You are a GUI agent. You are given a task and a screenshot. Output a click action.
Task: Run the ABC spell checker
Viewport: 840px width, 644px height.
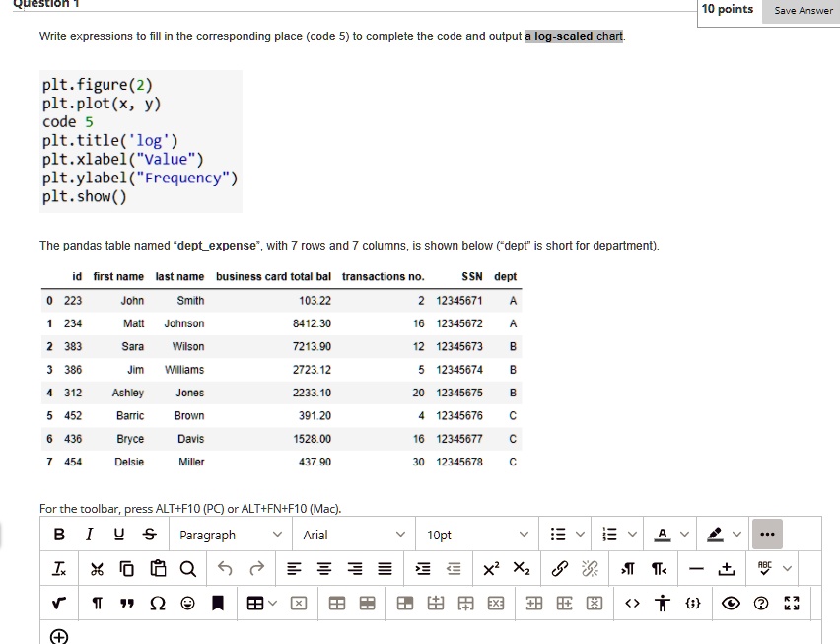click(x=764, y=568)
